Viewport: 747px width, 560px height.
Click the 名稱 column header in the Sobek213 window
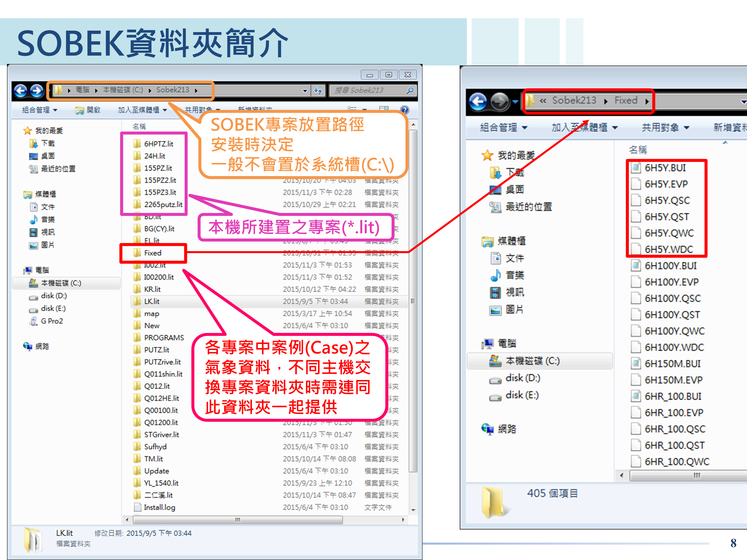(x=139, y=127)
